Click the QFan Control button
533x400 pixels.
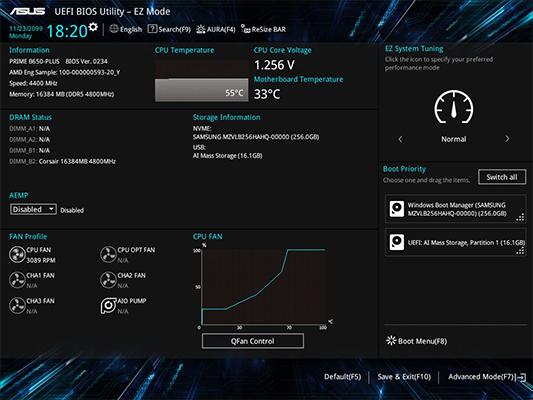pyautogui.click(x=253, y=341)
